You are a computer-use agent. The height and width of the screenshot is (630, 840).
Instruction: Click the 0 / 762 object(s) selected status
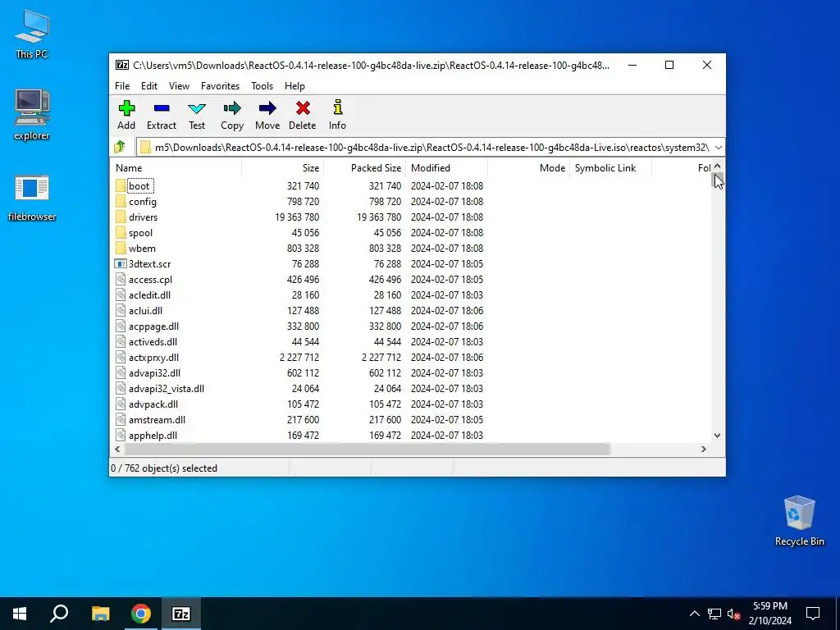click(164, 468)
